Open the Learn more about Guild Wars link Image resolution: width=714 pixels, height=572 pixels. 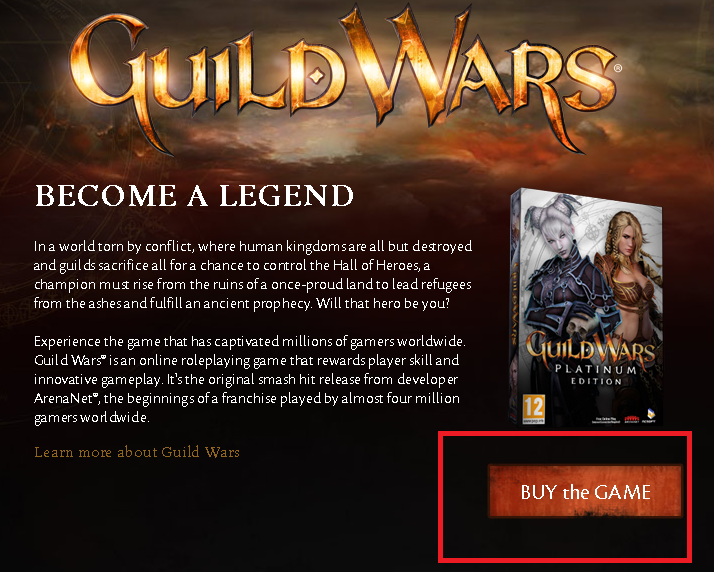(x=137, y=452)
